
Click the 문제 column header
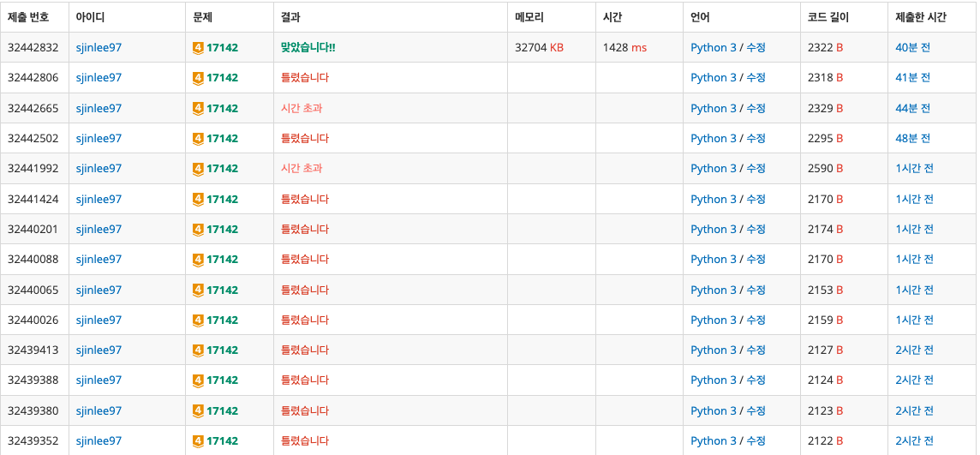203,17
